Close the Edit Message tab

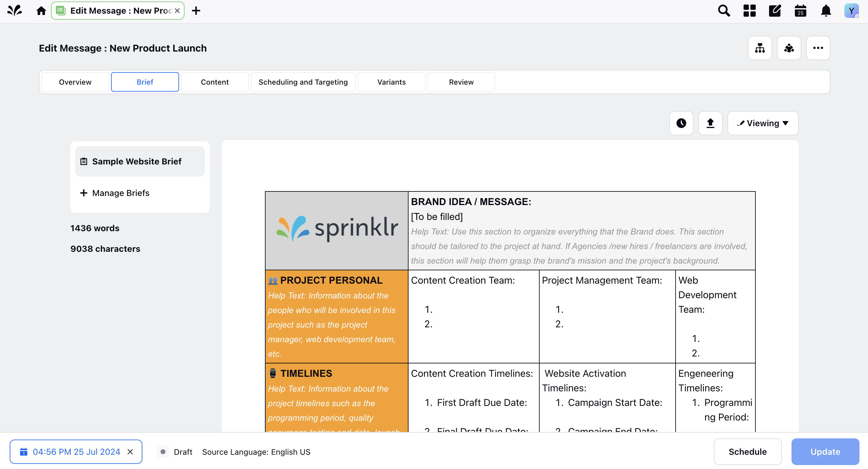point(177,11)
